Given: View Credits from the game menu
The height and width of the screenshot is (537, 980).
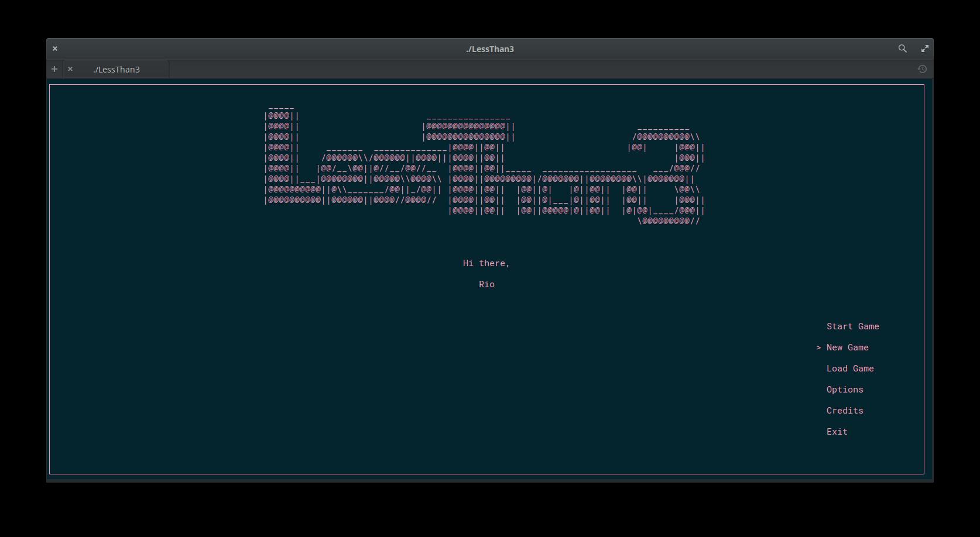Looking at the screenshot, I should [845, 411].
